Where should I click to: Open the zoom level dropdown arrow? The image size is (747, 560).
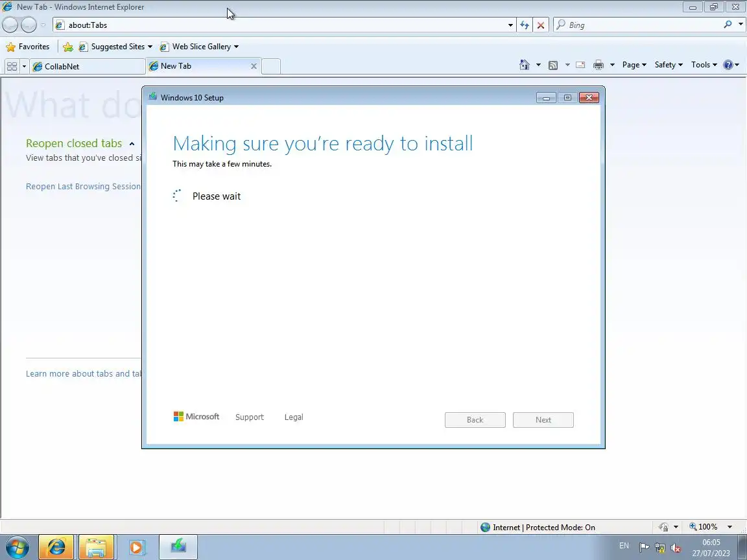tap(729, 527)
